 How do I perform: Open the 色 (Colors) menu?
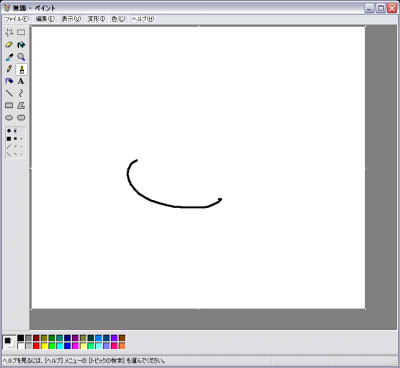point(118,19)
